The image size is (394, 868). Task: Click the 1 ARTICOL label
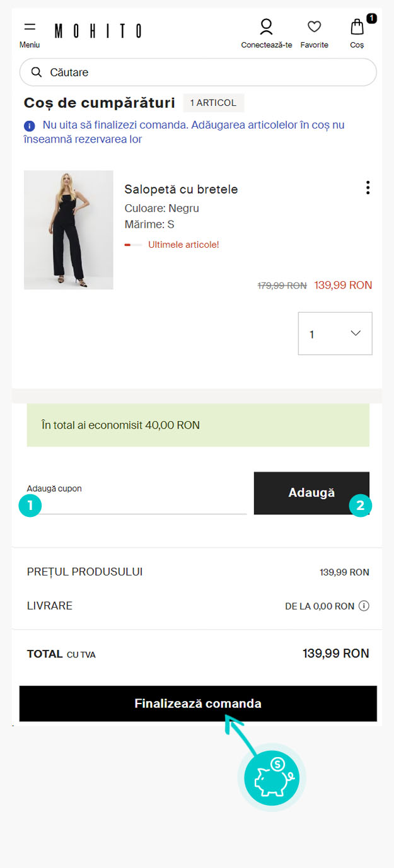pos(213,103)
